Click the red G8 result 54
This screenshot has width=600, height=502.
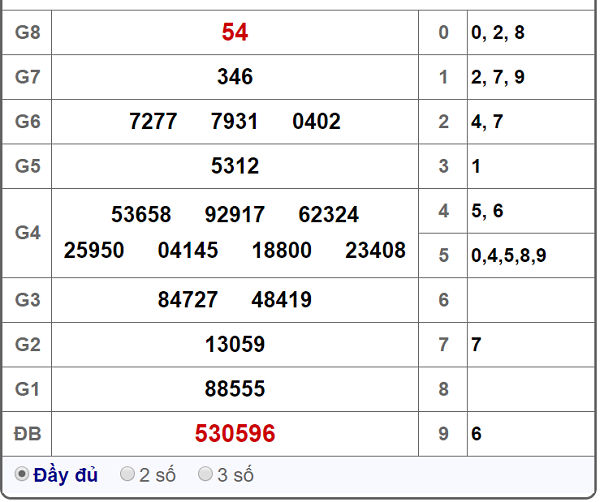pyautogui.click(x=235, y=32)
